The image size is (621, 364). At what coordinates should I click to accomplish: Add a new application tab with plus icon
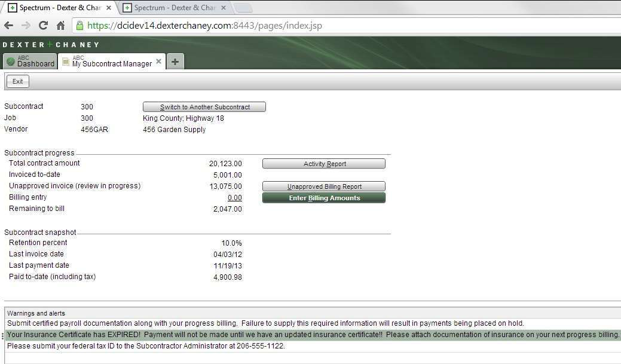coord(175,62)
